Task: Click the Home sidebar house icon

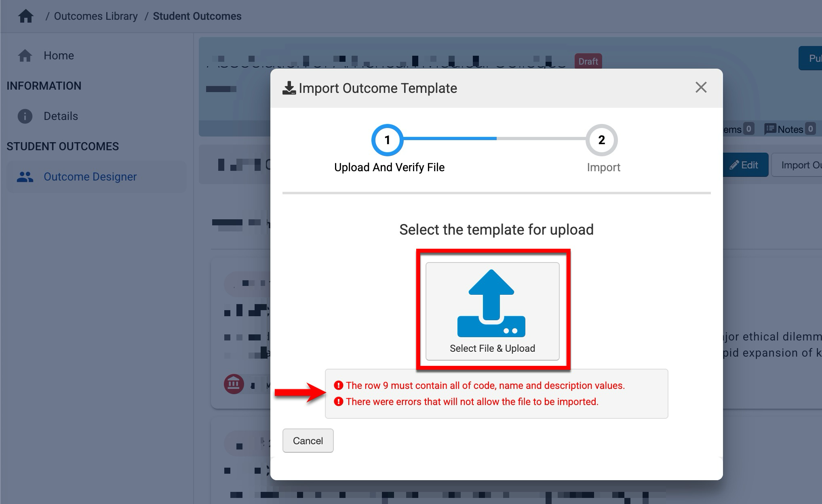Action: (25, 56)
